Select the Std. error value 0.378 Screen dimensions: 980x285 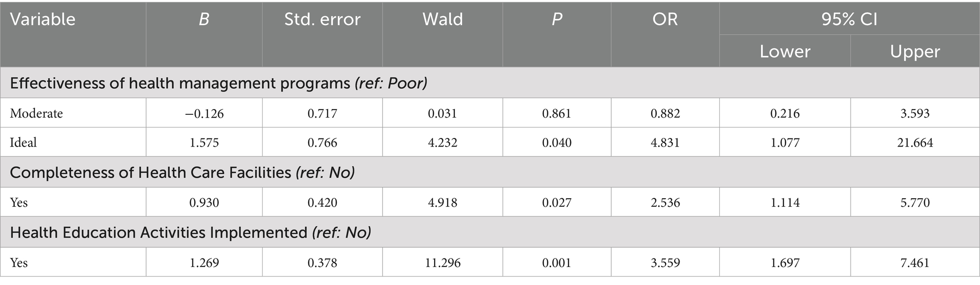pyautogui.click(x=322, y=263)
